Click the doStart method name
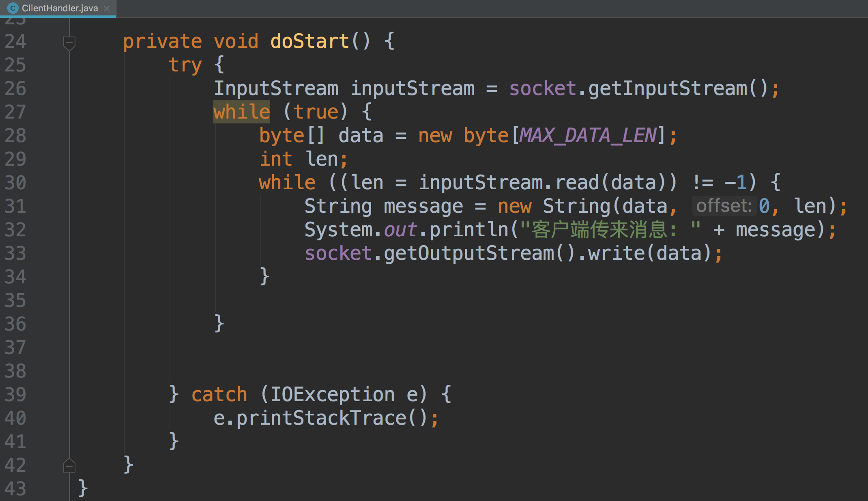 (x=309, y=41)
